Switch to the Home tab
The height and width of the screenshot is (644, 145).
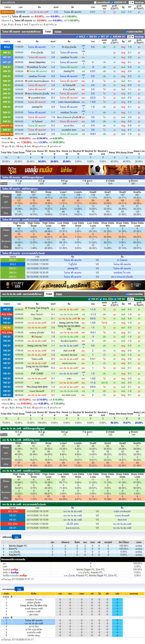tap(58, 32)
